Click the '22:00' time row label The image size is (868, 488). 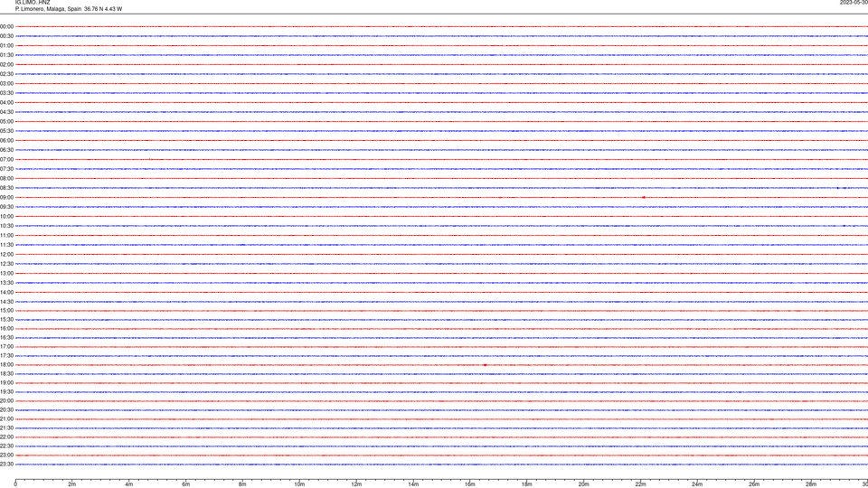(x=6, y=437)
